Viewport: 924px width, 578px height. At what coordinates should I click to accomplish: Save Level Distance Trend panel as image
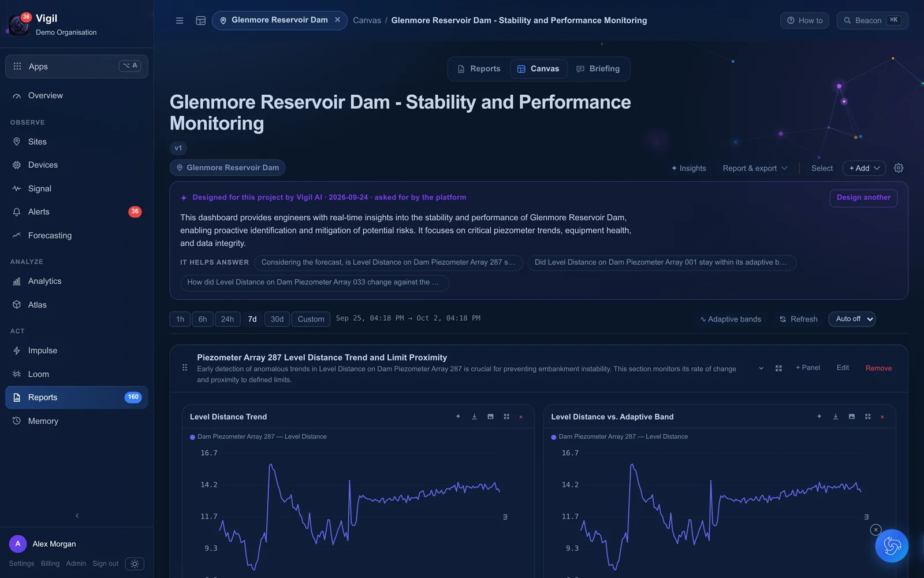[x=490, y=417]
